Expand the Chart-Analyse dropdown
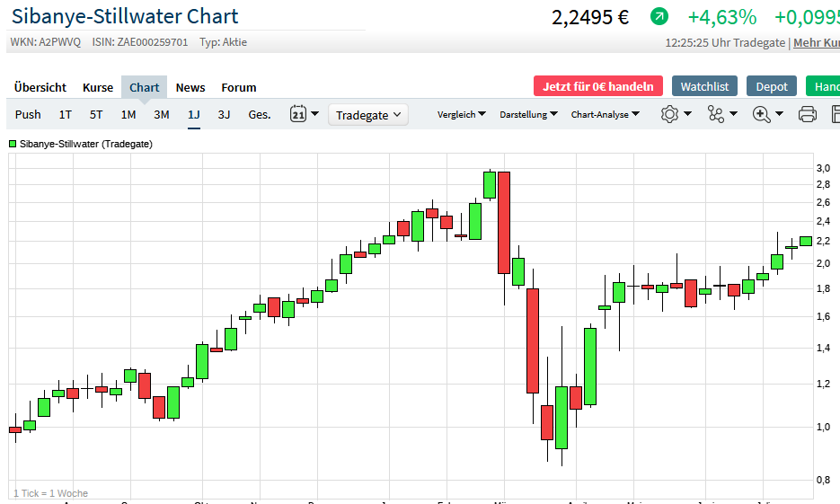This screenshot has height=504, width=840. [x=606, y=114]
